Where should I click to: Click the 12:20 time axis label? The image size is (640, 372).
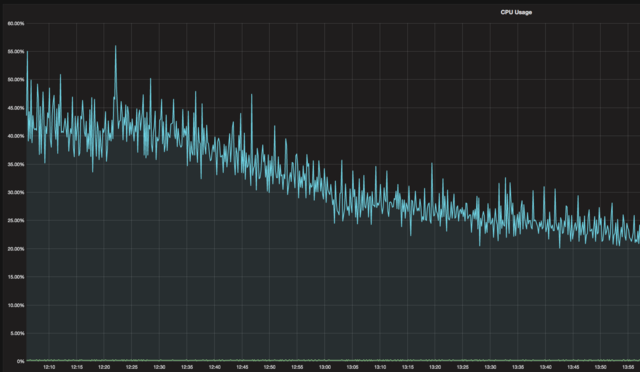click(x=104, y=367)
